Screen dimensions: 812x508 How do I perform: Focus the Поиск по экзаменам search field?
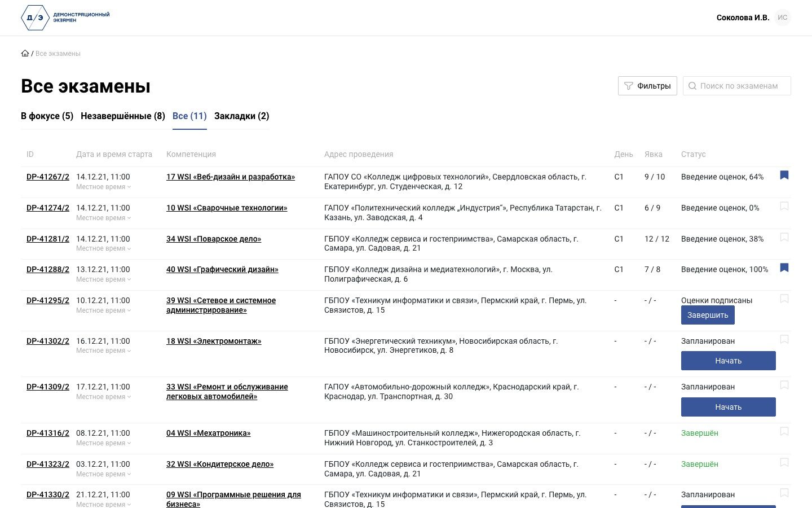(x=737, y=86)
